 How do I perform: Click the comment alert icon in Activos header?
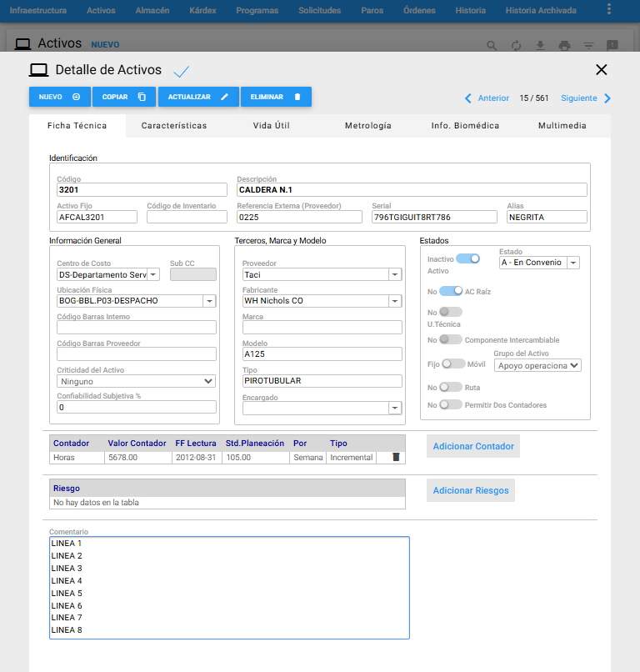(612, 45)
